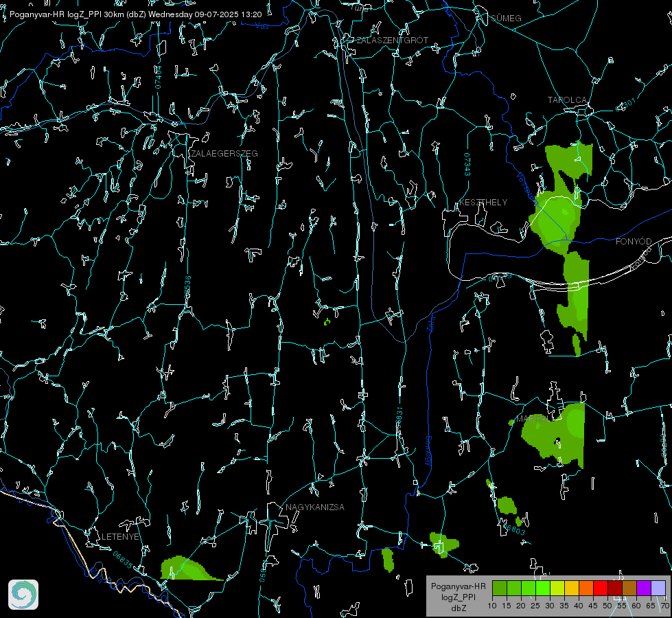Select the 25-30 dBZ bright green legend swatch
672x618 pixels.
[x=543, y=588]
